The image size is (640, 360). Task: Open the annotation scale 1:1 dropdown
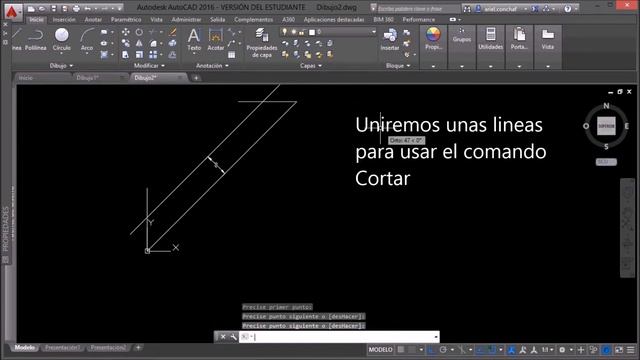point(547,349)
